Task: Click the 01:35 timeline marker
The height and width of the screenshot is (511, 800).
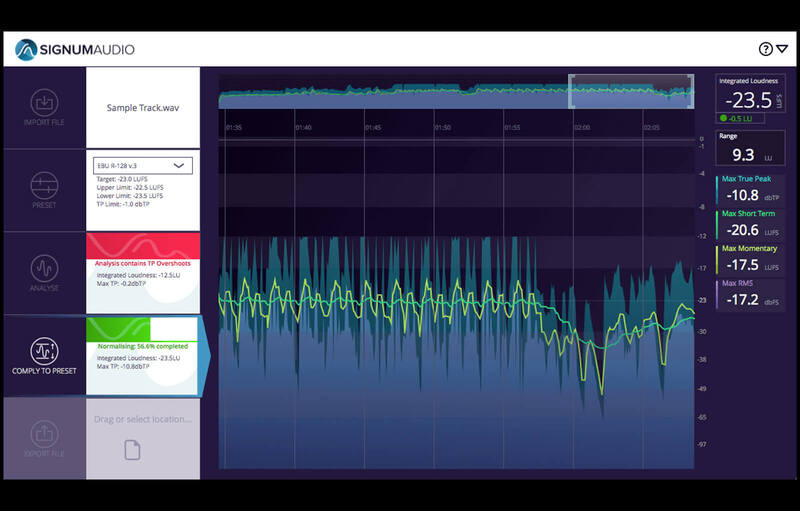Action: [x=234, y=127]
